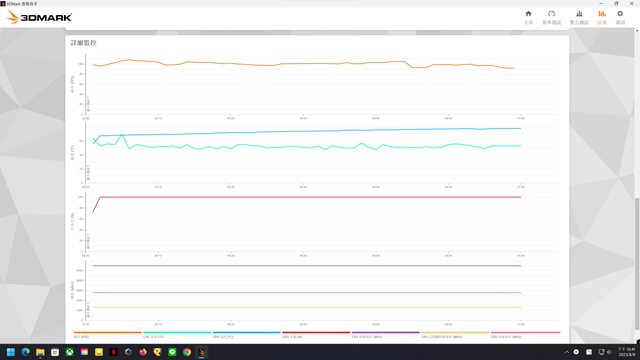Screen dimensions: 640x360
Task: Click the white square system tray icon
Action: (589, 352)
